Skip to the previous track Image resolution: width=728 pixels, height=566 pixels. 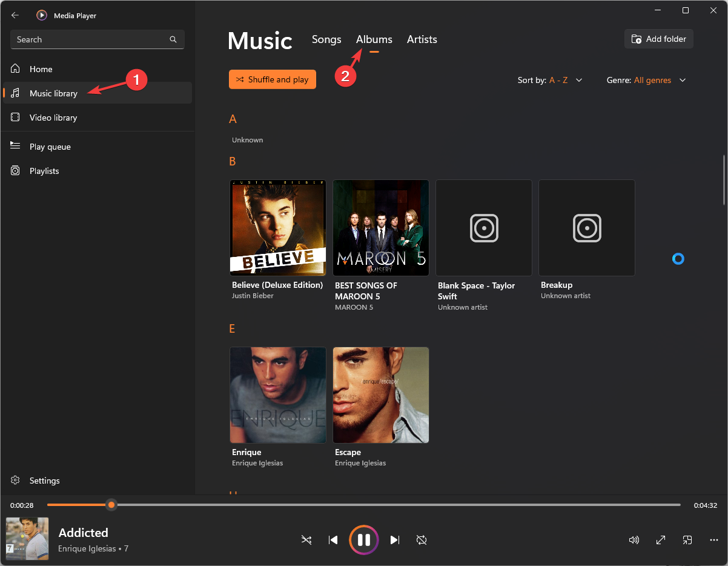(x=333, y=540)
